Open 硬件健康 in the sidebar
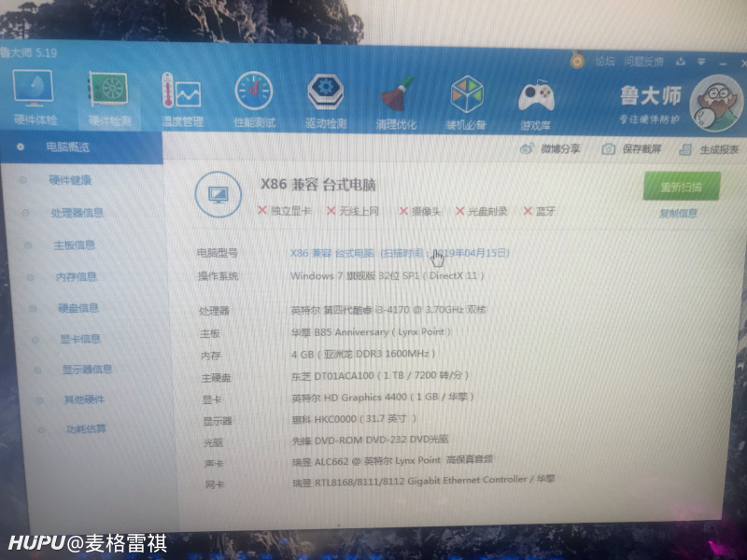 tap(70, 180)
